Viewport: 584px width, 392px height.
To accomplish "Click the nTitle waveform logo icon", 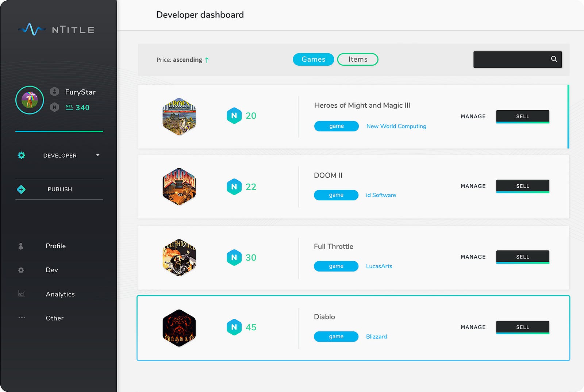I will 32,29.
